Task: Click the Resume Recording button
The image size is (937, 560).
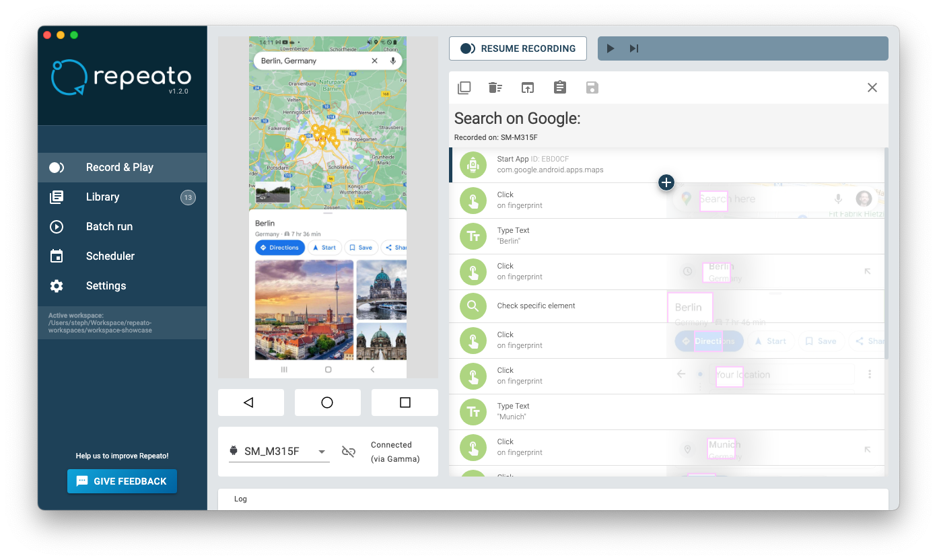Action: (518, 48)
